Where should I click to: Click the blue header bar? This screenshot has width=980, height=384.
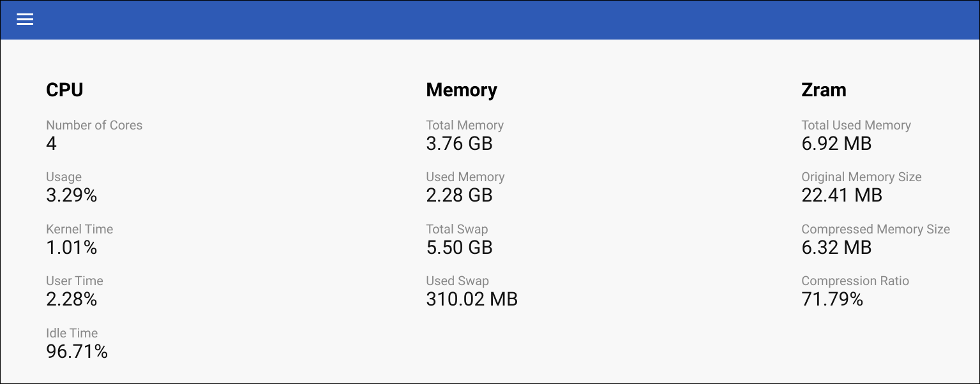tap(490, 19)
